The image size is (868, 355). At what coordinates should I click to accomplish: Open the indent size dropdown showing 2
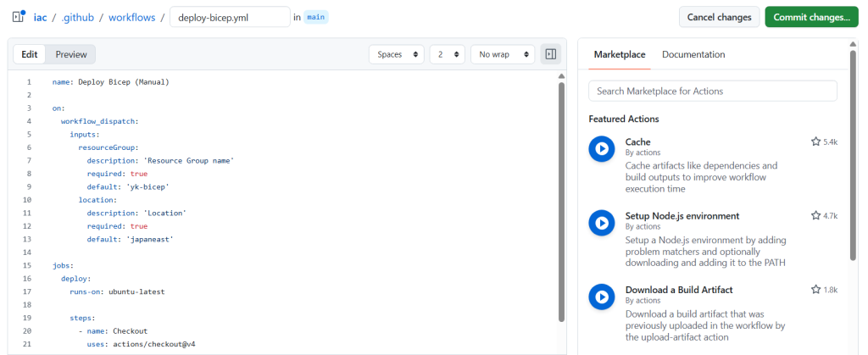click(x=447, y=54)
